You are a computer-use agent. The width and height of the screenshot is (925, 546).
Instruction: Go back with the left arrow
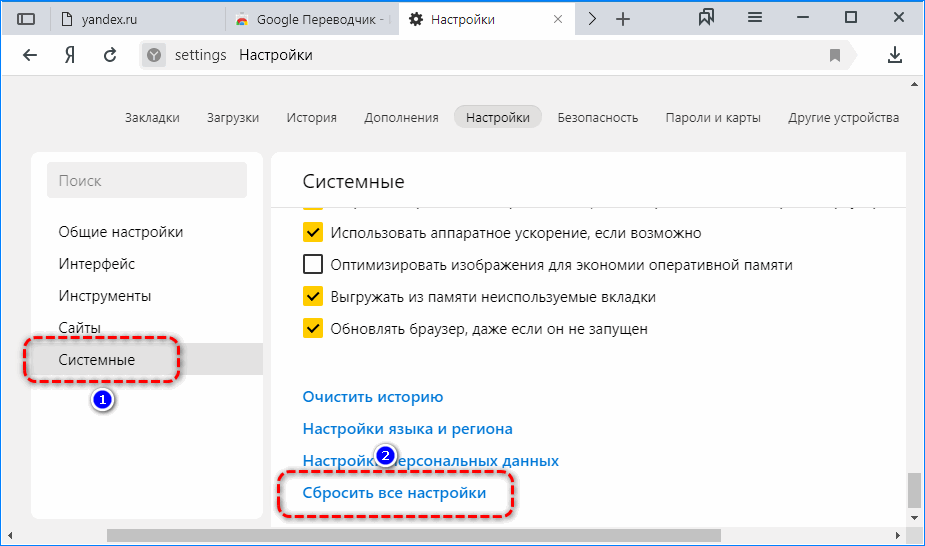29,55
